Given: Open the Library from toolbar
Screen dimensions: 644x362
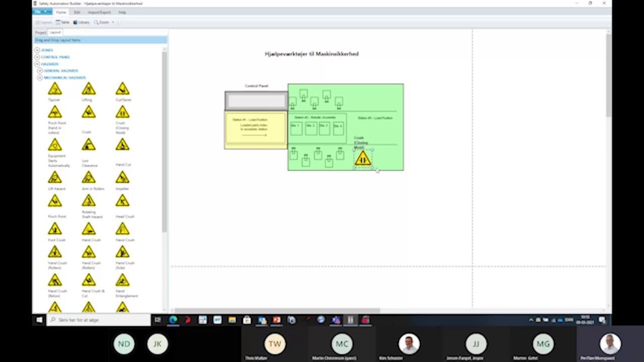Looking at the screenshot, I should click(x=81, y=22).
